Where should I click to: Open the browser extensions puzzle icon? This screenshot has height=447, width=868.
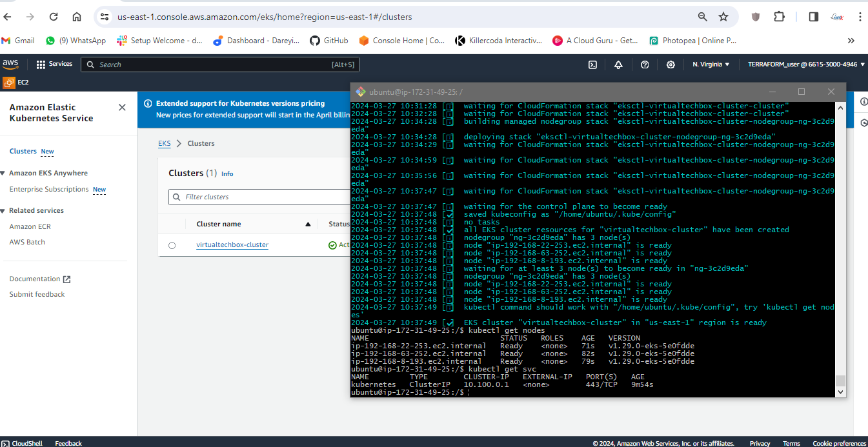click(x=779, y=17)
